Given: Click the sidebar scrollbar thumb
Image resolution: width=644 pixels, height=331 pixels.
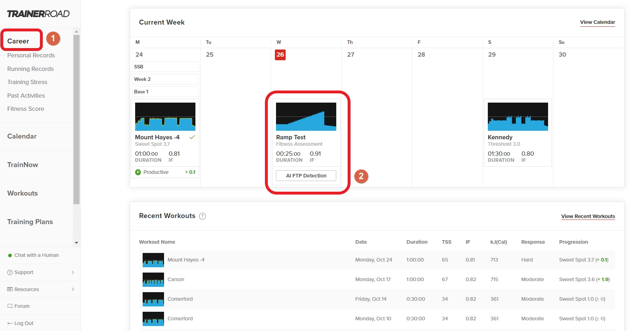Looking at the screenshot, I should (x=76, y=119).
